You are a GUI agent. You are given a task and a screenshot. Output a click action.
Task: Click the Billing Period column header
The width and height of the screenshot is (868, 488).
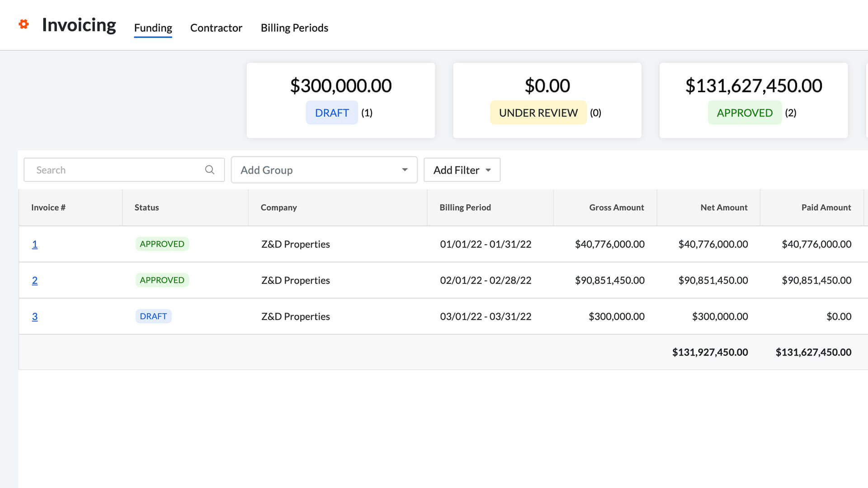coord(465,207)
